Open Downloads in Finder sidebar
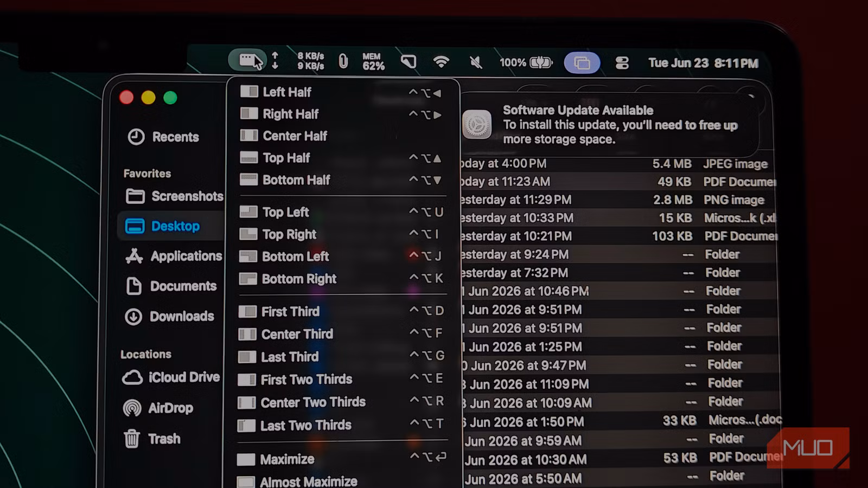Viewport: 868px width, 488px height. click(x=169, y=316)
